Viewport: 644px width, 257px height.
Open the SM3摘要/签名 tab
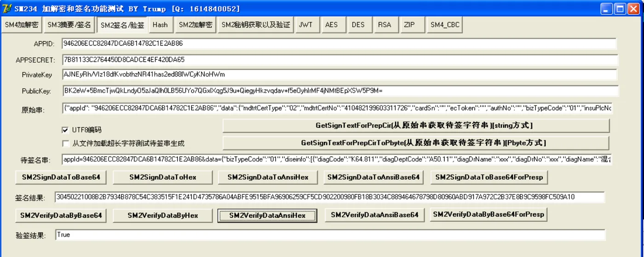click(x=69, y=25)
